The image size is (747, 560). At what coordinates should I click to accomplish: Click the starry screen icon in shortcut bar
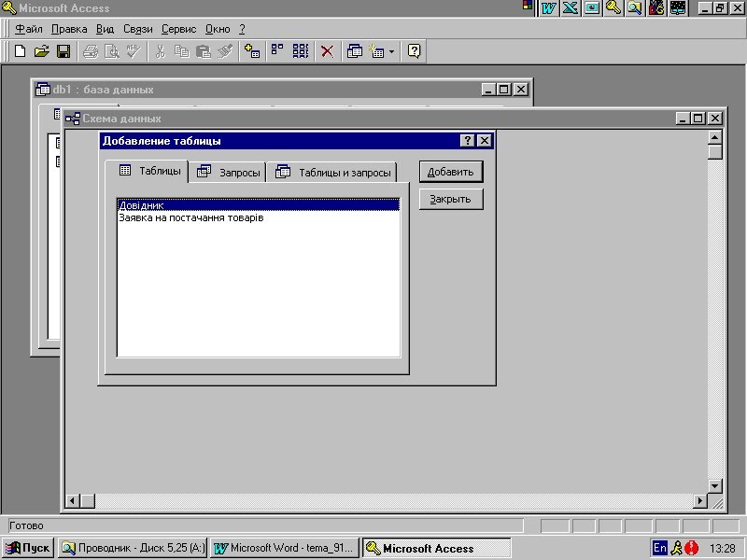tap(678, 8)
